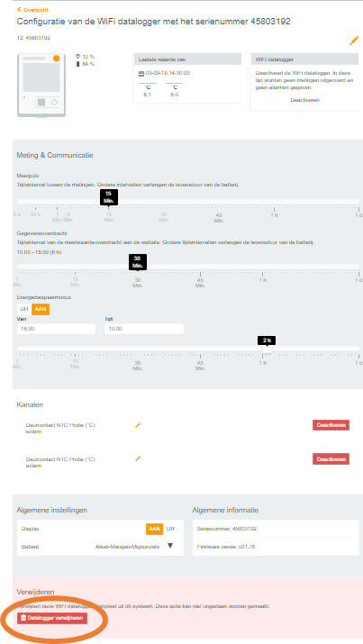Click the datalogger device image
Viewport: 363px width, 644px height.
[41, 86]
